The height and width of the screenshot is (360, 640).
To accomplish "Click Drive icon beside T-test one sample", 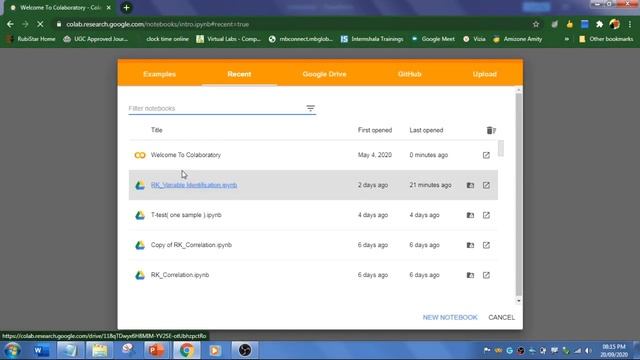I will click(140, 215).
